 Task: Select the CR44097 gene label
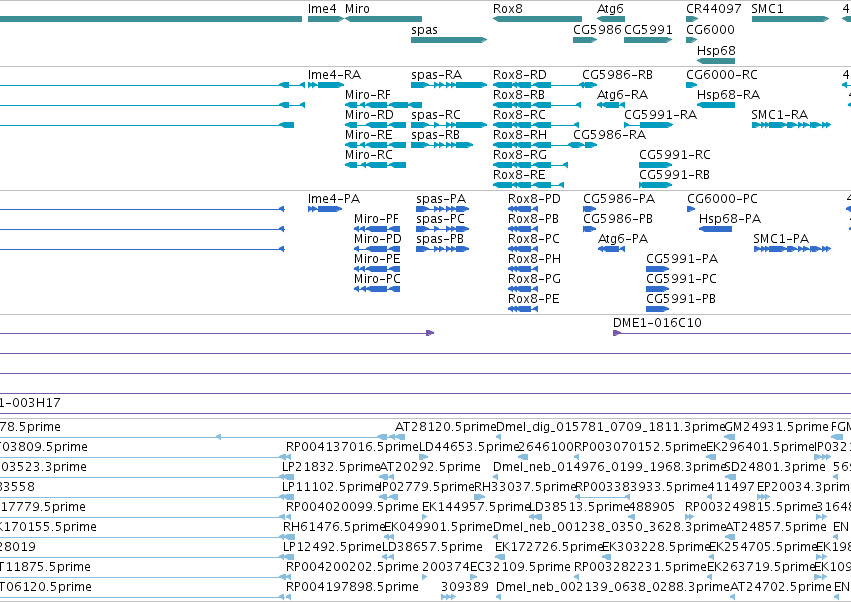(x=714, y=9)
